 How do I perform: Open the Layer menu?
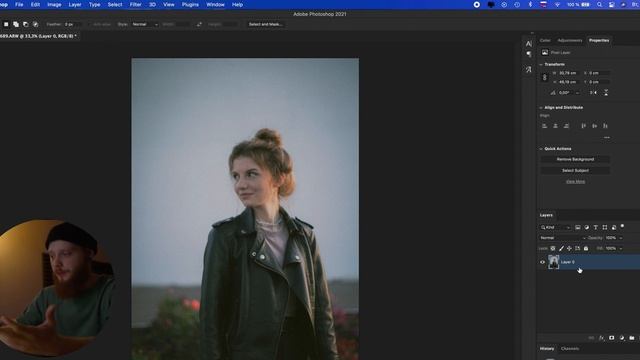[x=75, y=4]
